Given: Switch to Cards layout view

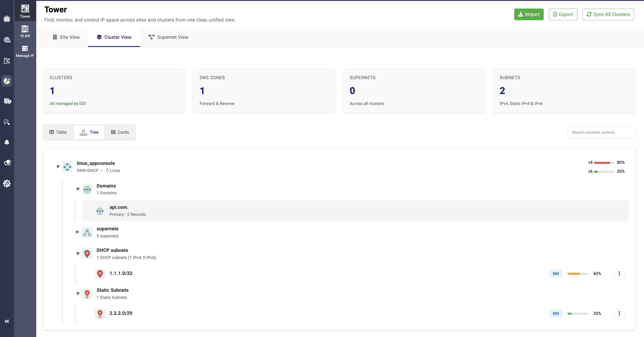Looking at the screenshot, I should (120, 132).
